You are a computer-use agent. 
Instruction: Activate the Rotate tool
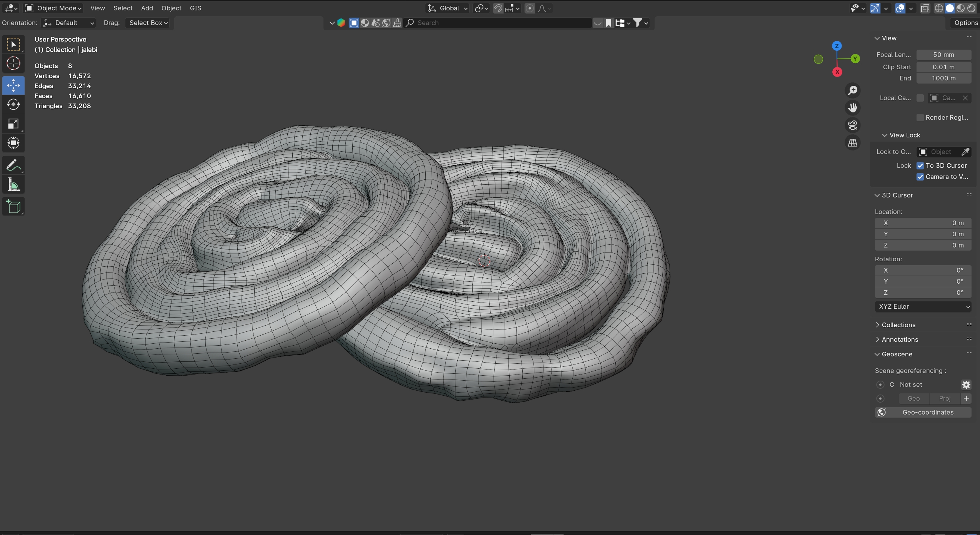pyautogui.click(x=13, y=105)
